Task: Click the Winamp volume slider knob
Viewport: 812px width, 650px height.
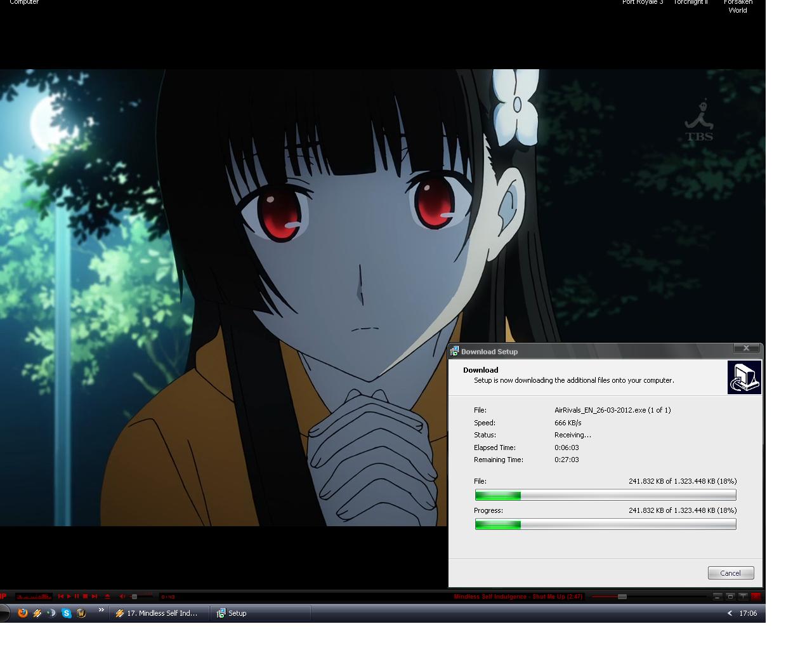Action: pos(134,597)
